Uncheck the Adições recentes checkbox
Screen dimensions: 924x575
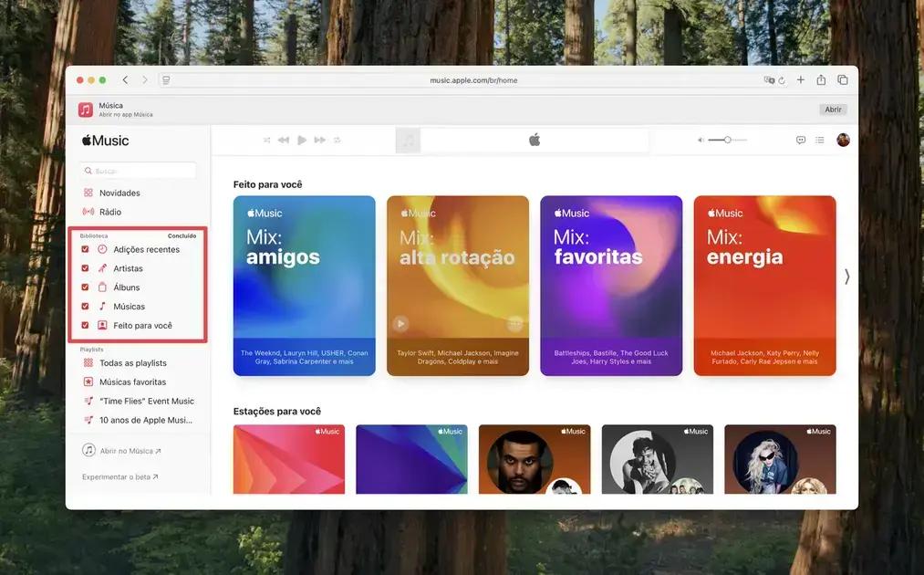tap(85, 249)
